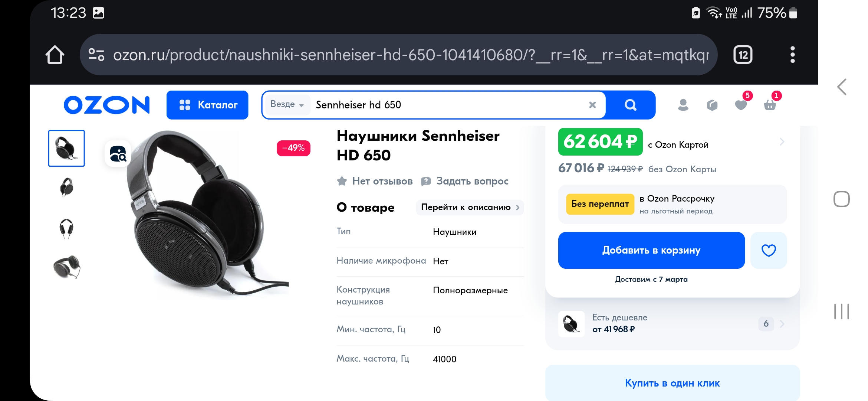
Task: Toggle the wishlist heart beside add-to-cart
Action: (x=768, y=250)
